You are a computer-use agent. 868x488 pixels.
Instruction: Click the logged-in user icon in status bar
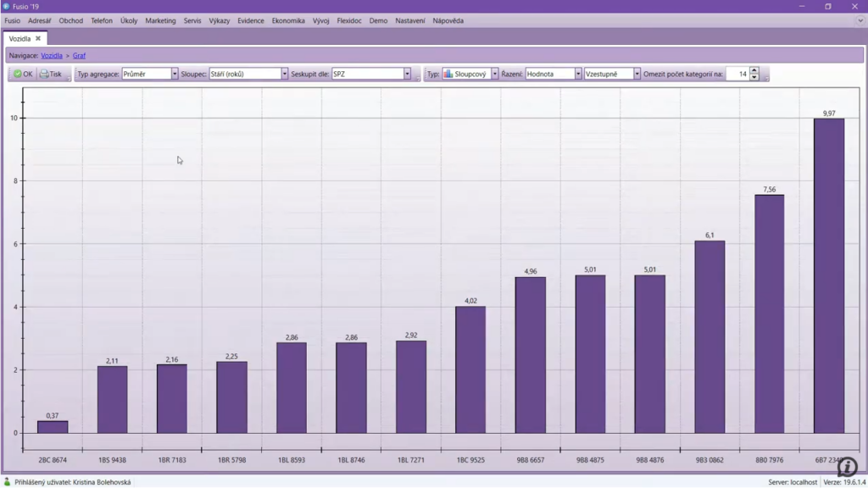8,482
